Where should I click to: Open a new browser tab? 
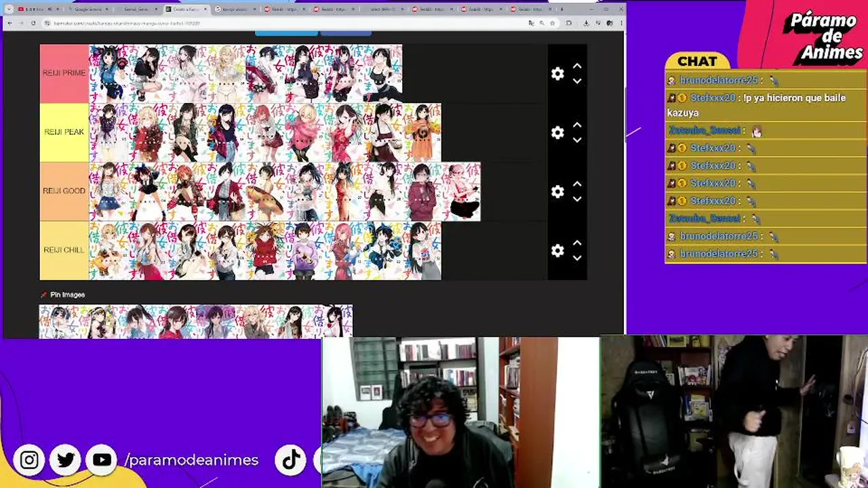click(x=561, y=9)
